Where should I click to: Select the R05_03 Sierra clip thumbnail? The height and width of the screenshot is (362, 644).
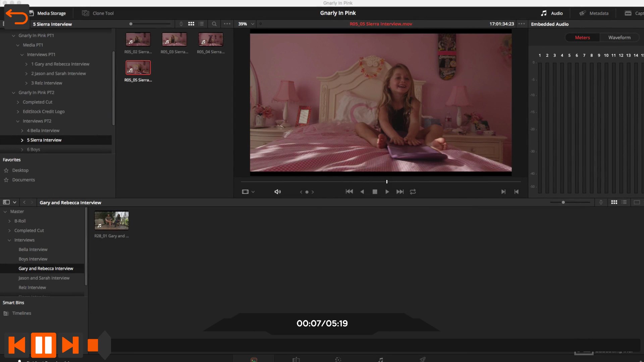click(x=174, y=40)
